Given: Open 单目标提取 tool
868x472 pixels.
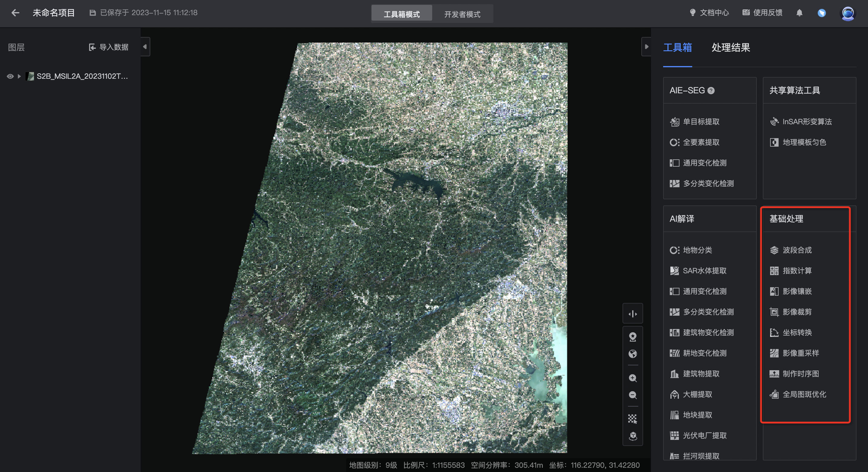Looking at the screenshot, I should coord(694,121).
